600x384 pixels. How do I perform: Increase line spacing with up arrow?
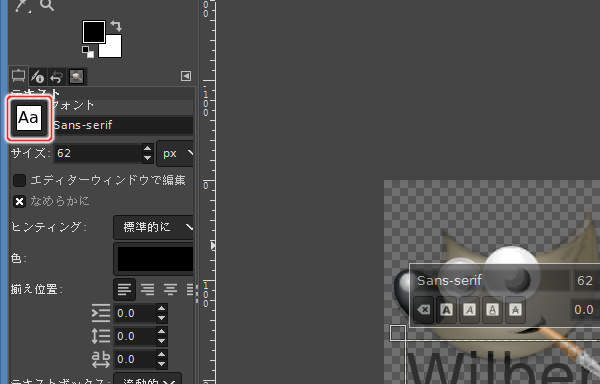click(x=161, y=332)
